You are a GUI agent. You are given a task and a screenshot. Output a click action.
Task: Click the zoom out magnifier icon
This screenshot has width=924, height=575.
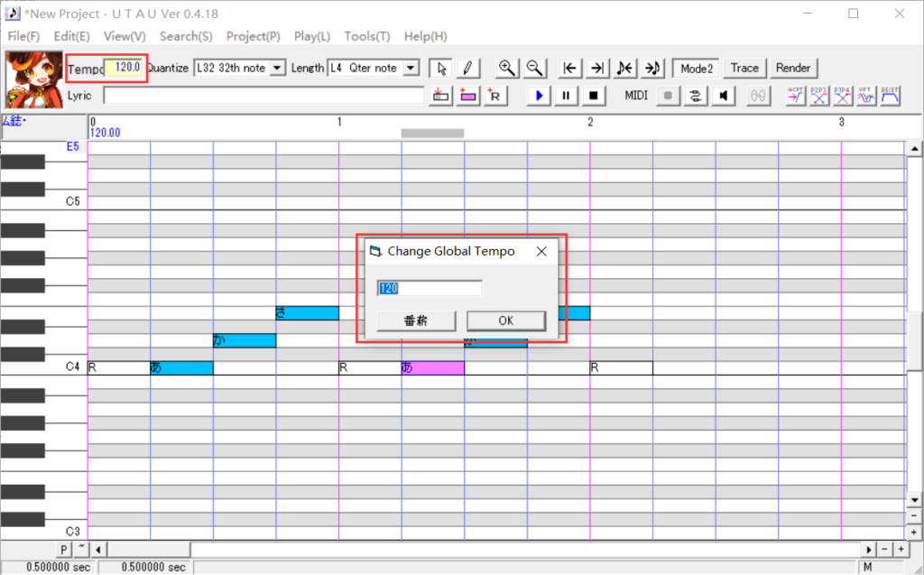tap(534, 69)
